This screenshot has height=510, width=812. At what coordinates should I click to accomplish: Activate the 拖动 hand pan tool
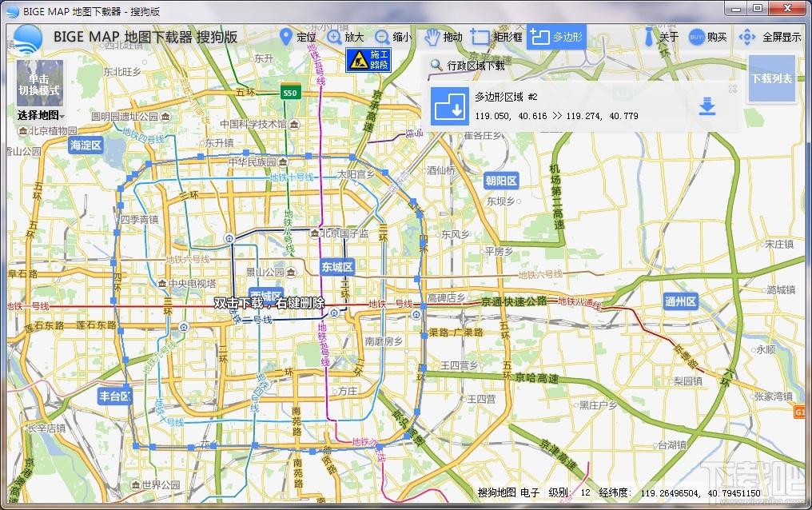click(x=444, y=37)
